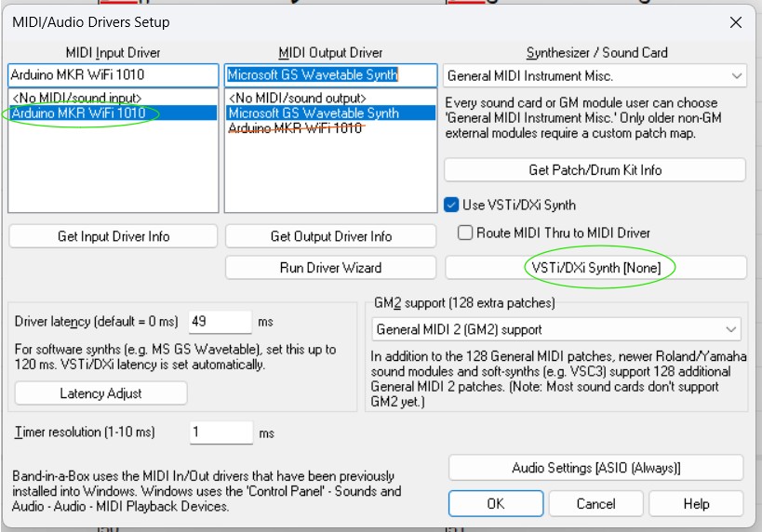Select No MIDI/sound output list entry
This screenshot has width=762, height=532.
(330, 99)
